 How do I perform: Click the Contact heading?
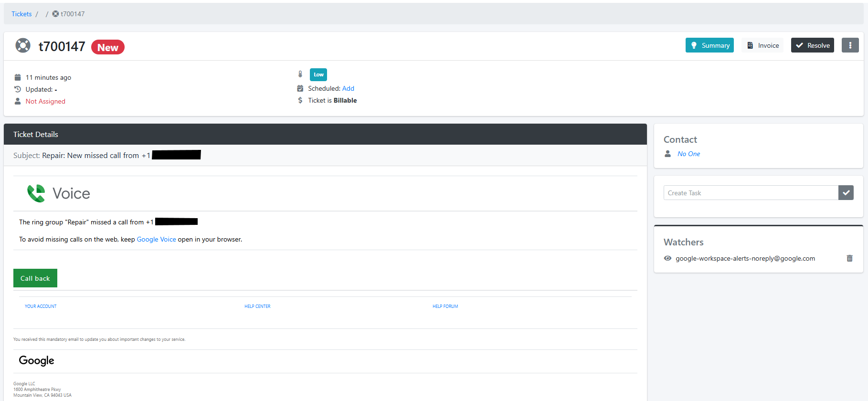pos(680,139)
